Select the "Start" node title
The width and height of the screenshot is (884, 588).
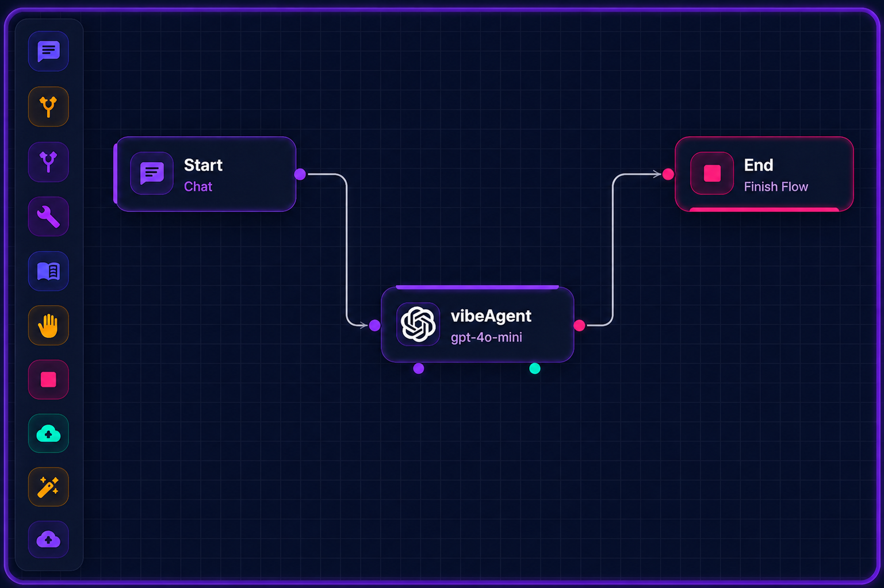pos(203,165)
